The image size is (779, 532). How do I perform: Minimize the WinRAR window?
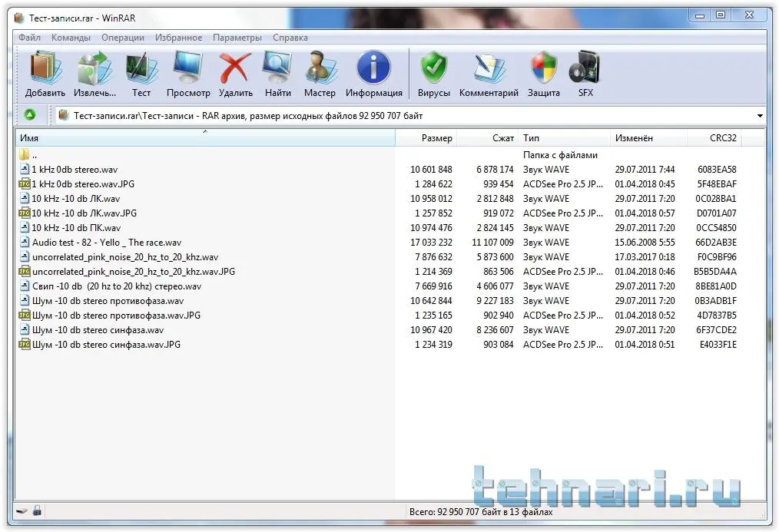(x=700, y=15)
